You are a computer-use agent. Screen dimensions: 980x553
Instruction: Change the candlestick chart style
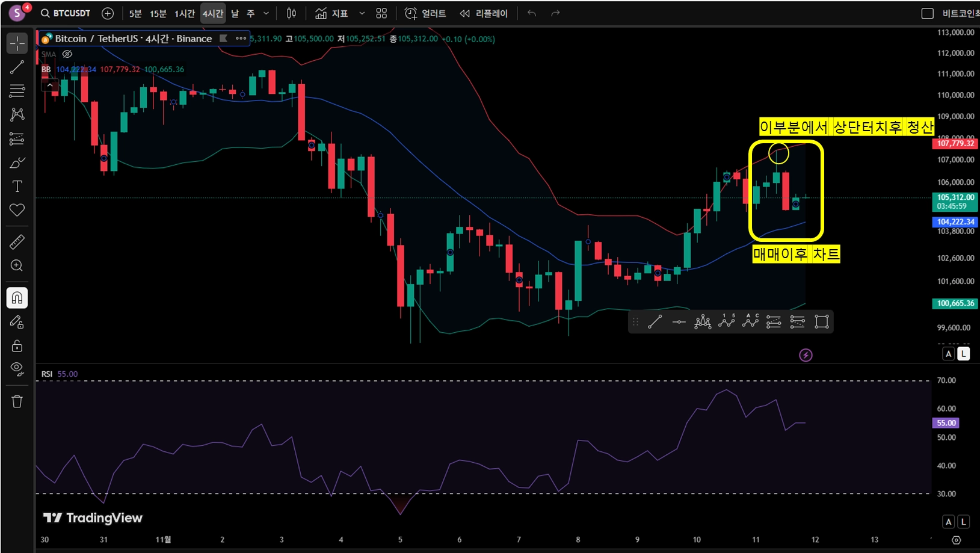(x=291, y=13)
